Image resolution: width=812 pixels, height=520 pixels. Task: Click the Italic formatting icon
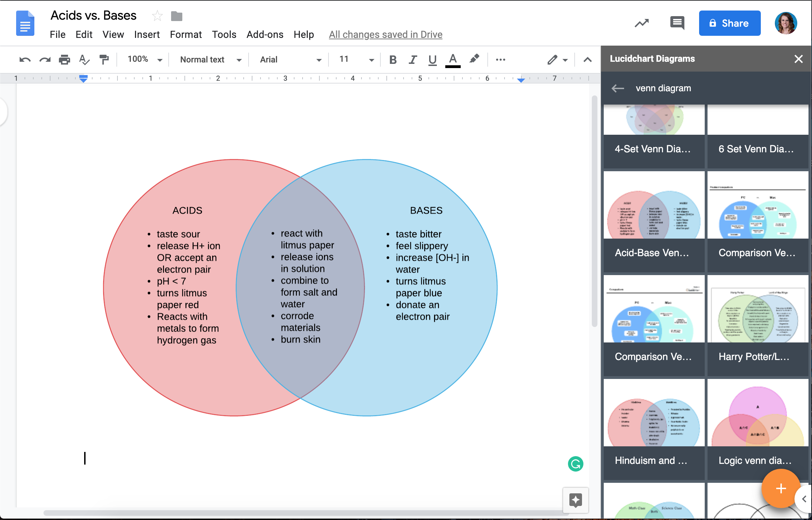coord(412,59)
